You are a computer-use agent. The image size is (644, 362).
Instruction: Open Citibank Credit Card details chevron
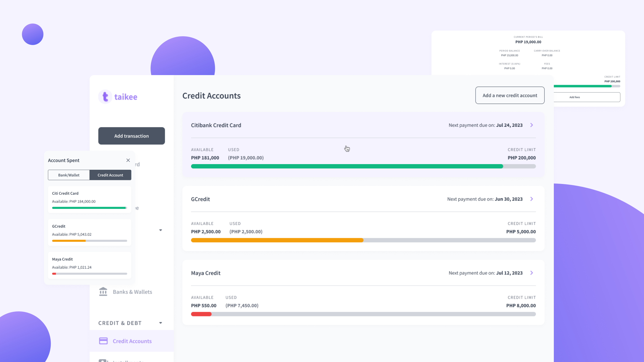pos(532,125)
